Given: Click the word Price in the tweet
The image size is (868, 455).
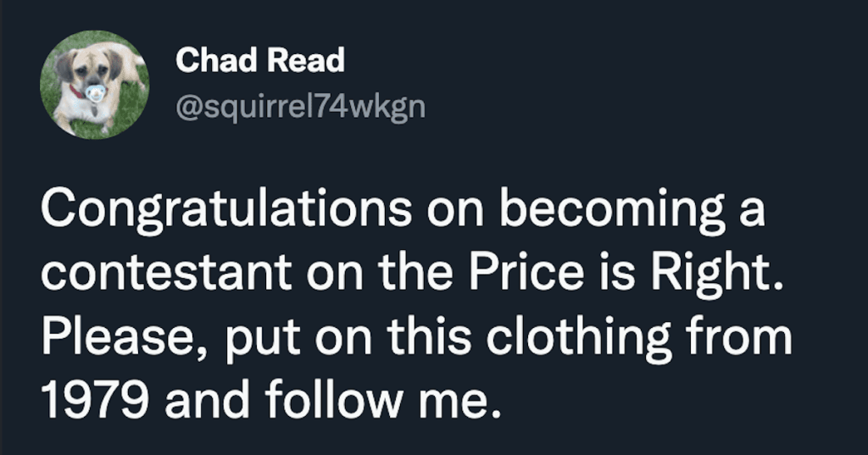Looking at the screenshot, I should click(535, 272).
